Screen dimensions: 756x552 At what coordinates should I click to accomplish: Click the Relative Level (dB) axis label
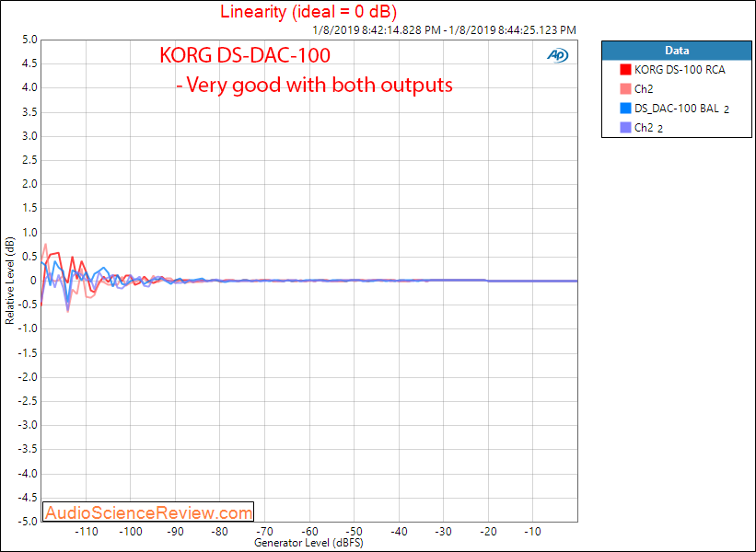(x=9, y=281)
